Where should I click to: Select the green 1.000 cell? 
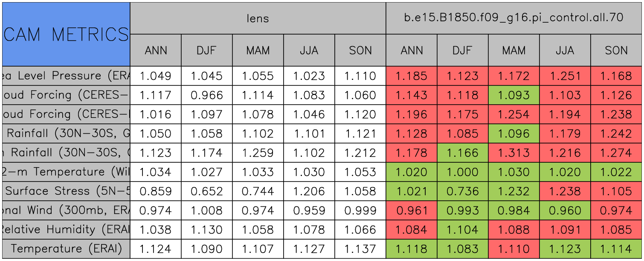[463, 172]
